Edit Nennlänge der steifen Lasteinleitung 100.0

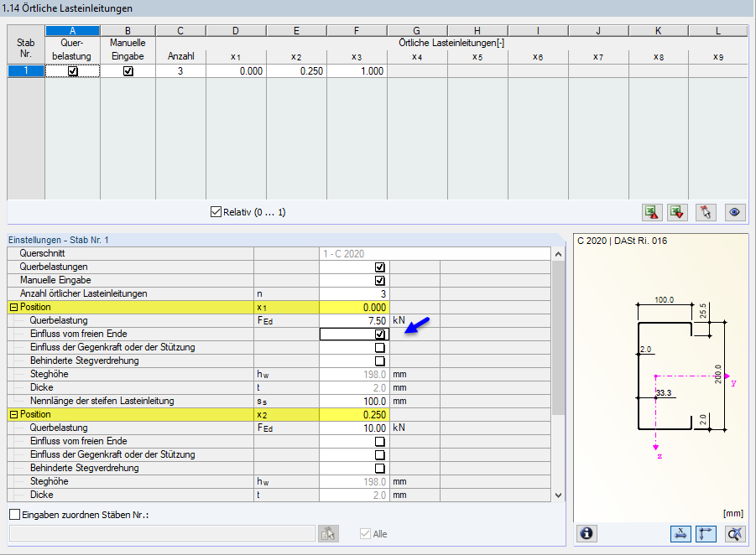[x=354, y=402]
